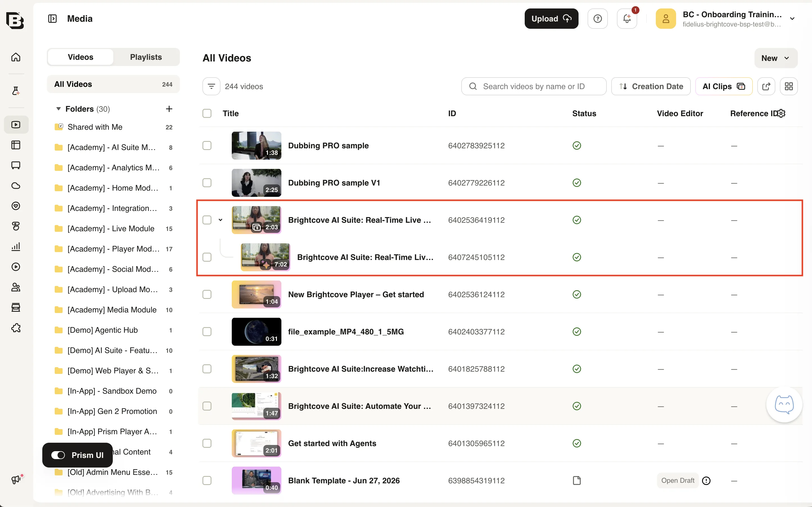
Task: Open the Analytics bar chart icon
Action: [16, 247]
